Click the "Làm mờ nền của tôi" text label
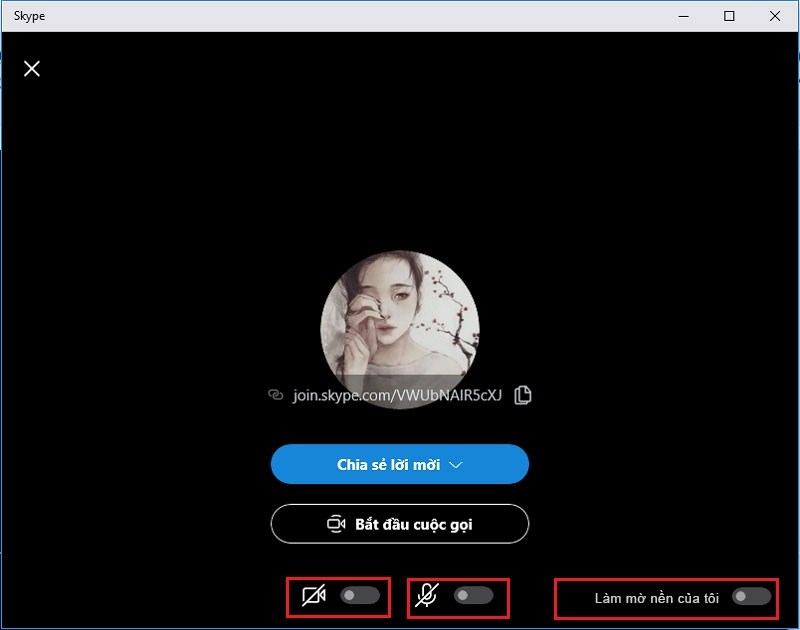The width and height of the screenshot is (800, 630). (655, 597)
